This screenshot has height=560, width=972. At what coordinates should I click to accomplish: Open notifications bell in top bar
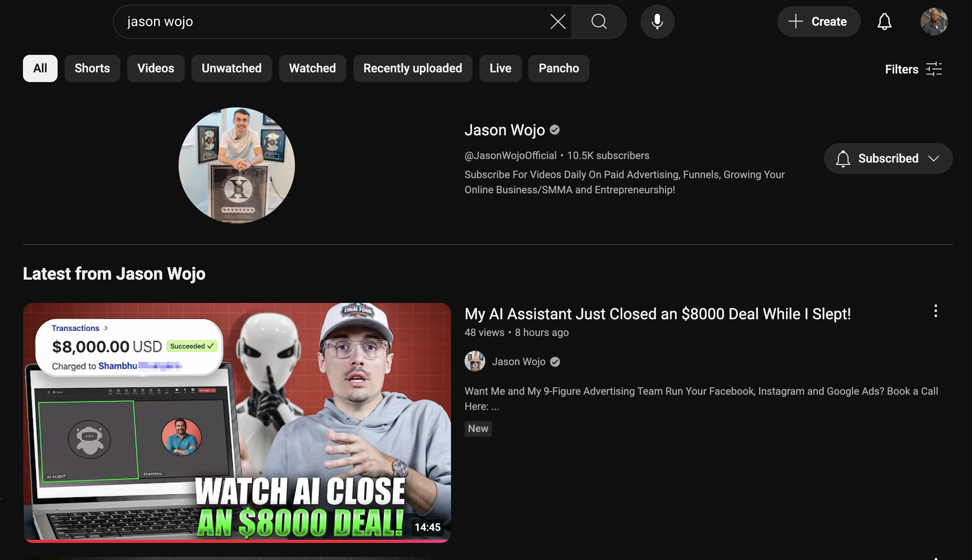pyautogui.click(x=884, y=22)
